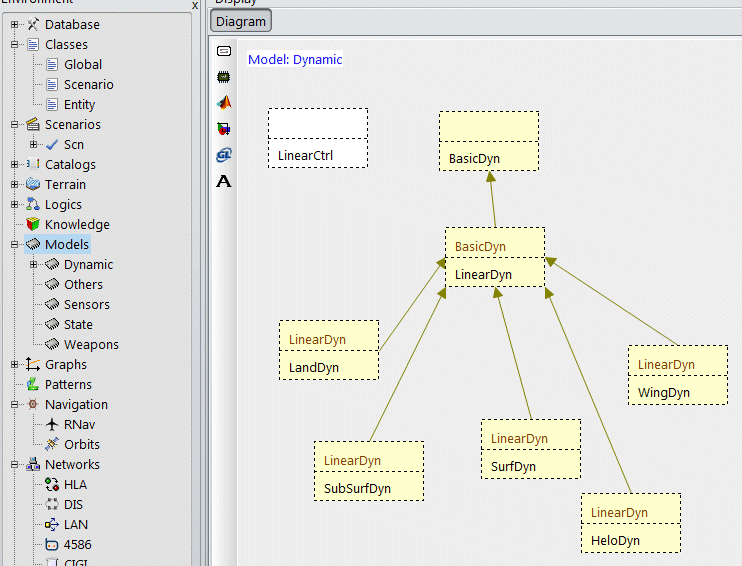Select the Weapons model category
742x566 pixels.
tap(91, 345)
